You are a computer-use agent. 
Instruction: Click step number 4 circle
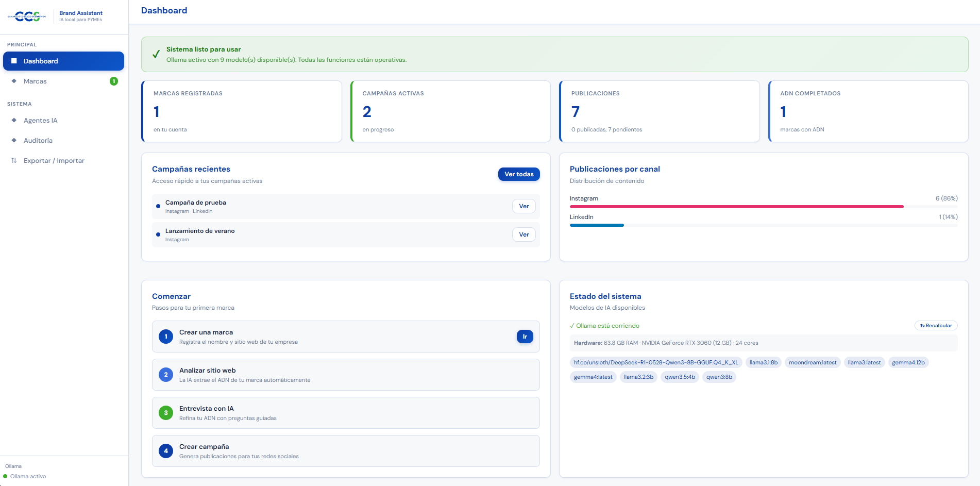(166, 451)
